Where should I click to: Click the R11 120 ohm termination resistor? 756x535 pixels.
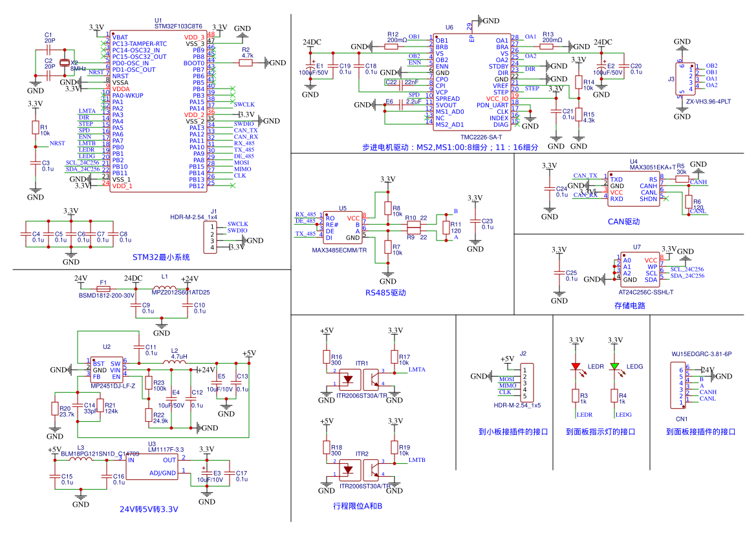tap(446, 228)
